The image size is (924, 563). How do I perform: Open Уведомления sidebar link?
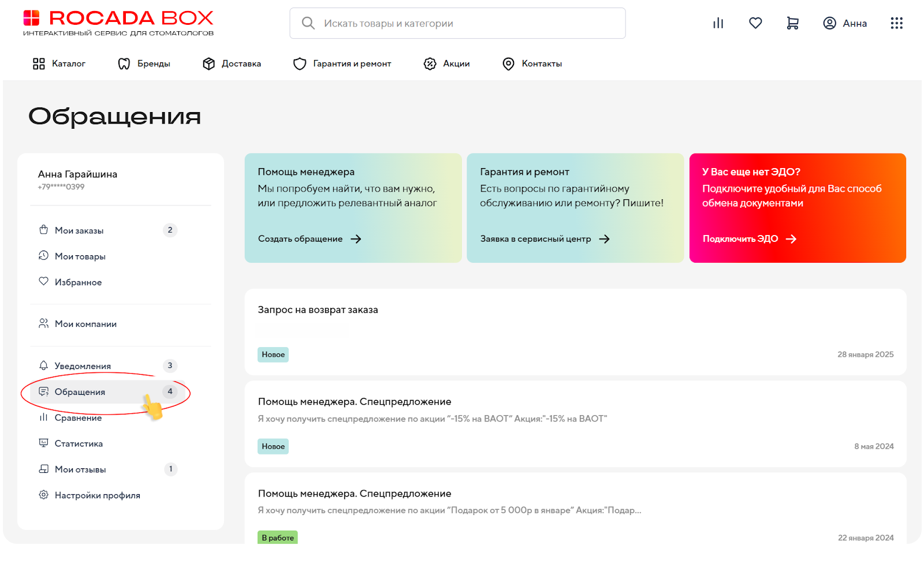tap(83, 366)
